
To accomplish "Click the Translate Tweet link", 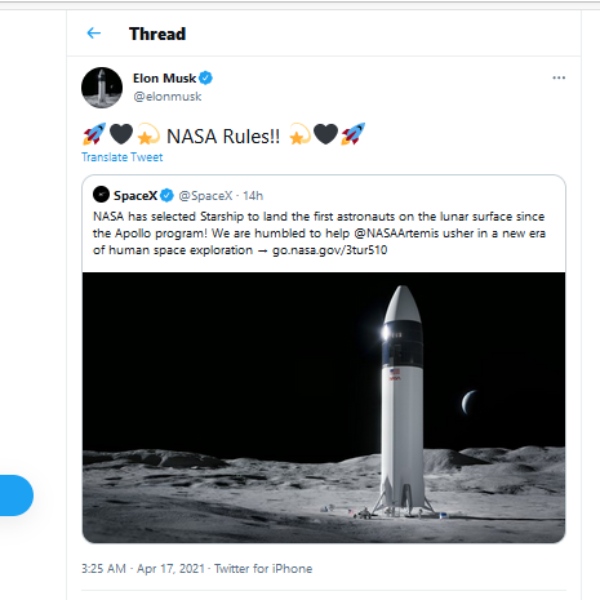I will (x=122, y=157).
